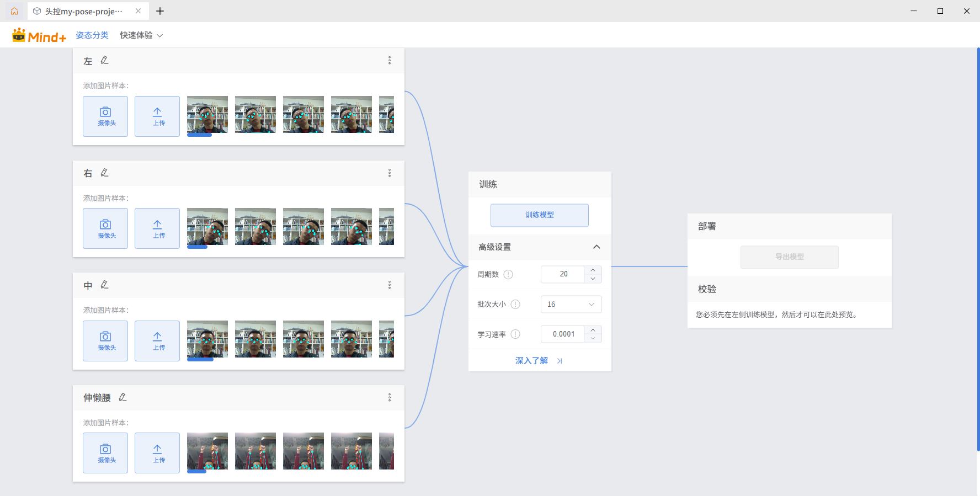Screen dimensions: 980x496
Task: Click 添加图片样本 label in 左 class
Action: tap(106, 86)
